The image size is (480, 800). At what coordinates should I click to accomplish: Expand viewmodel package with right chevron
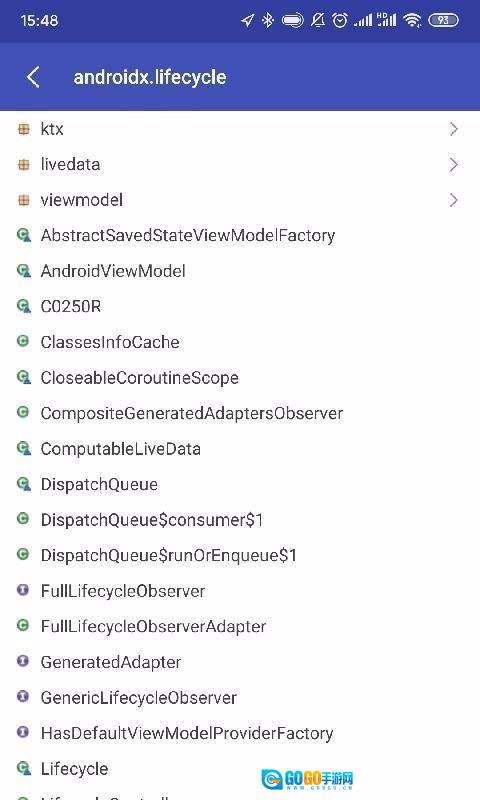(x=453, y=200)
